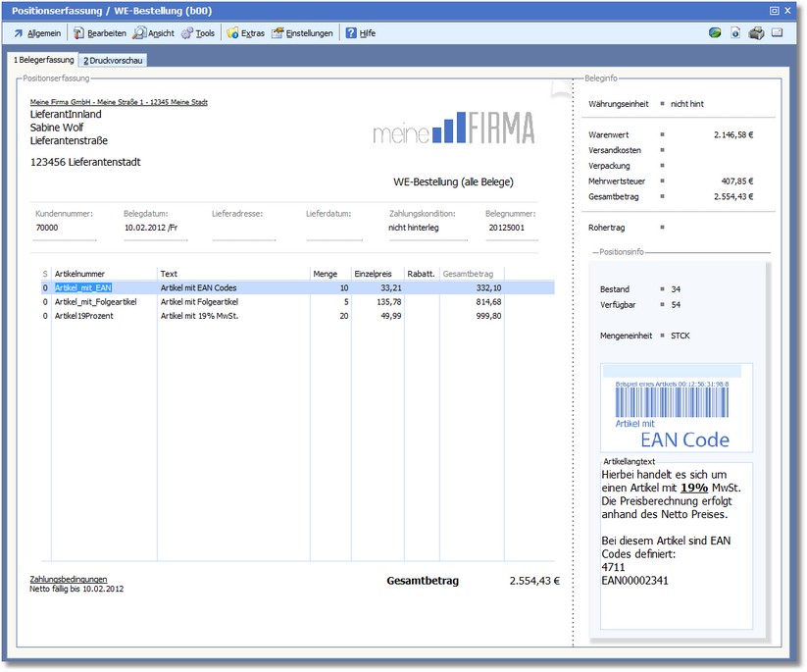807x672 pixels.
Task: Click the envelope mail icon
Action: (x=777, y=33)
